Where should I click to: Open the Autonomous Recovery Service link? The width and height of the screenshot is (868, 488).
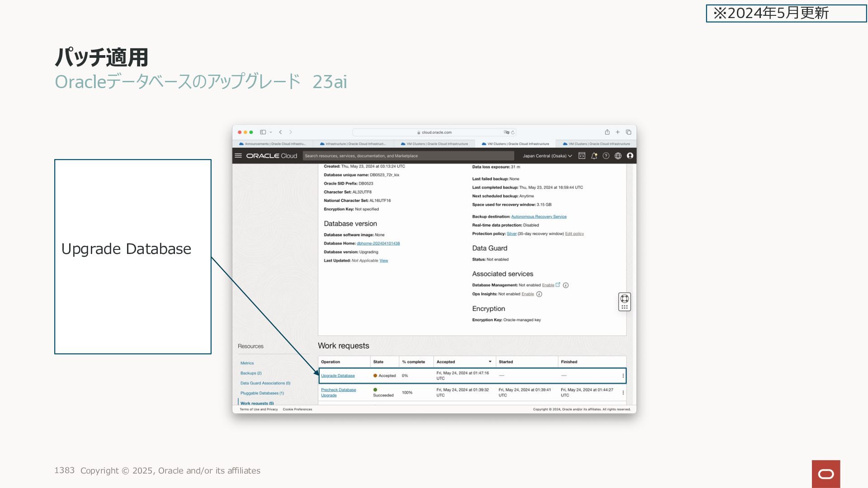point(538,216)
